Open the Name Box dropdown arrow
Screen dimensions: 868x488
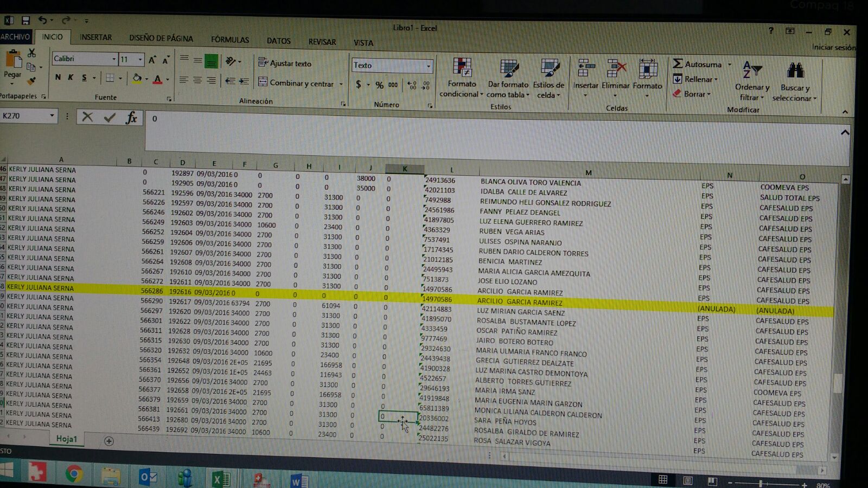(52, 115)
